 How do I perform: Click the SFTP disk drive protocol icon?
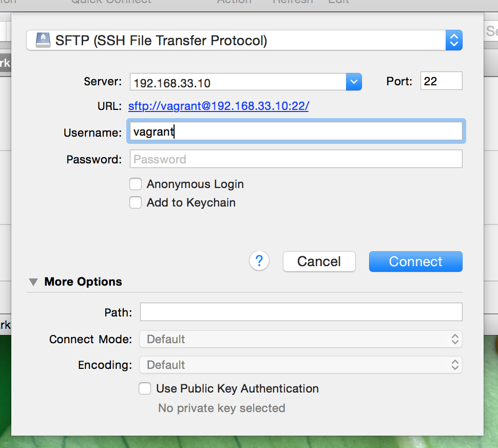tap(43, 40)
